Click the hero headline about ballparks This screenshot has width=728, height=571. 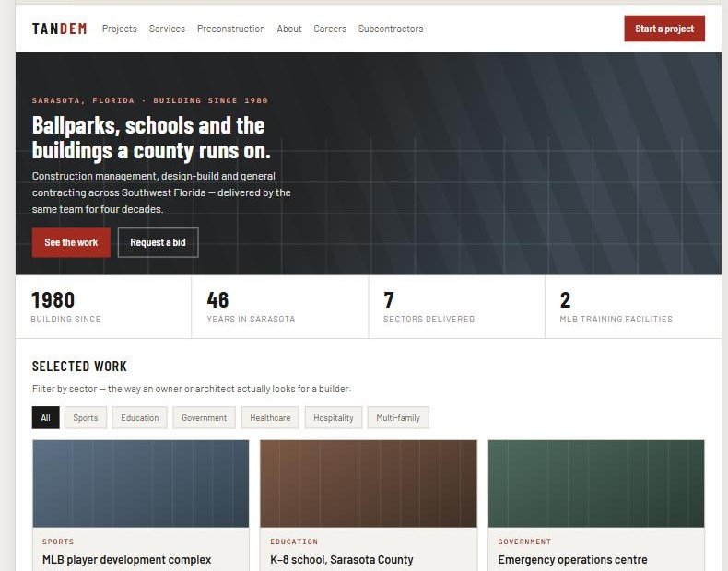[x=151, y=138]
